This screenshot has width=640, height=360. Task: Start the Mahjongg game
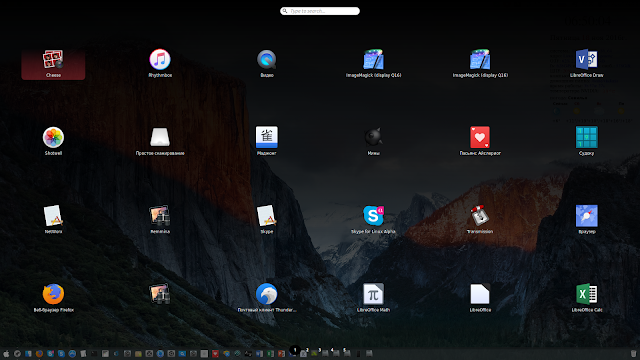pos(267,137)
